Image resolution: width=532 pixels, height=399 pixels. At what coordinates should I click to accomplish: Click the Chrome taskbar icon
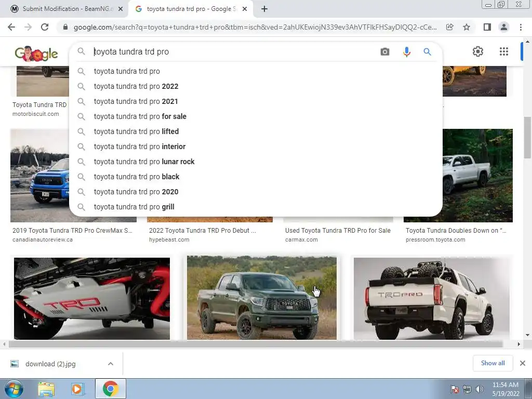tap(110, 389)
